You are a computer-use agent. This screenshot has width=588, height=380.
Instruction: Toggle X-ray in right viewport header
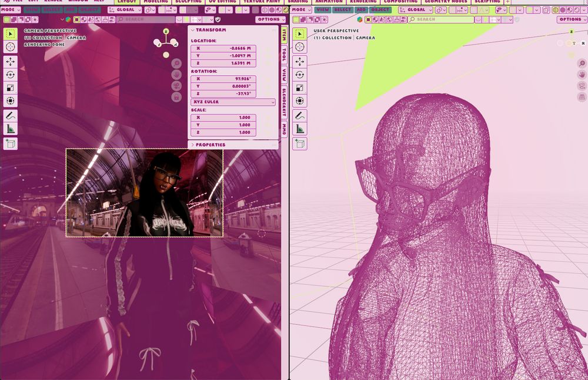tap(546, 10)
